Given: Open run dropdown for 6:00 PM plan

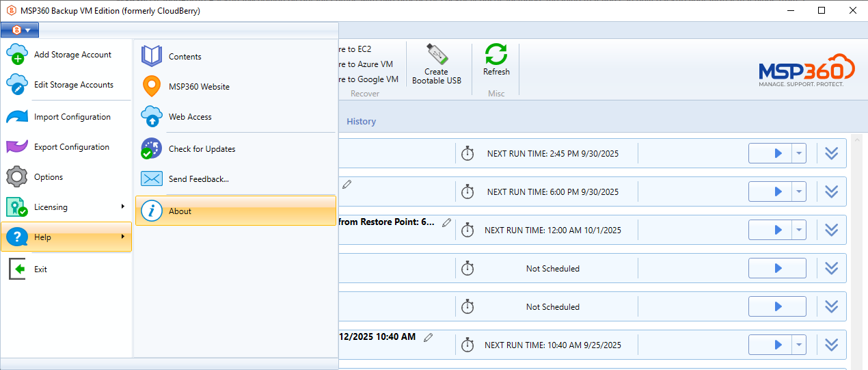Looking at the screenshot, I should [799, 192].
